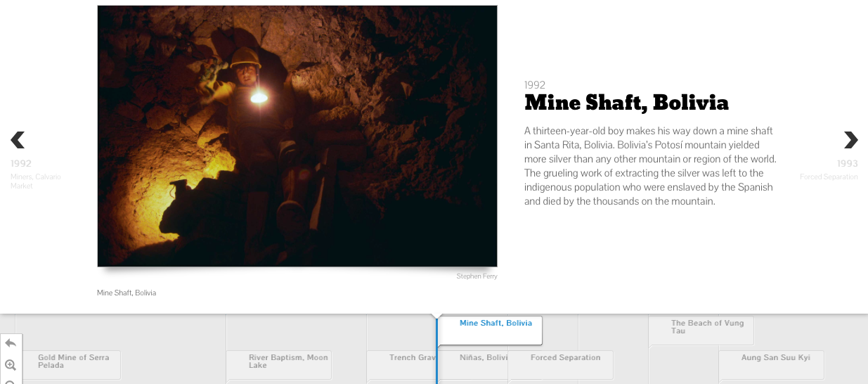Open the mine shaft photograph
The image size is (868, 384).
pyautogui.click(x=297, y=136)
